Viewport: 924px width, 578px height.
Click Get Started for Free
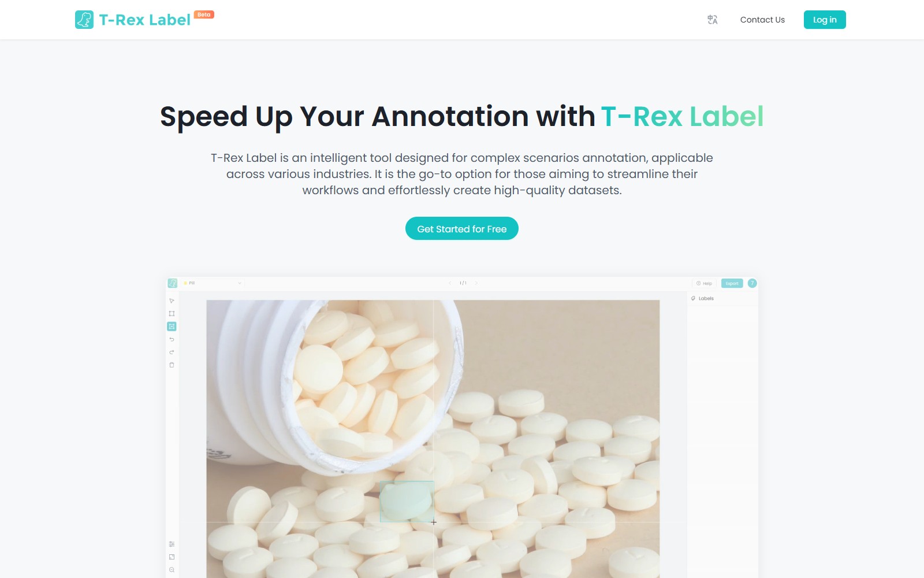[x=462, y=228]
